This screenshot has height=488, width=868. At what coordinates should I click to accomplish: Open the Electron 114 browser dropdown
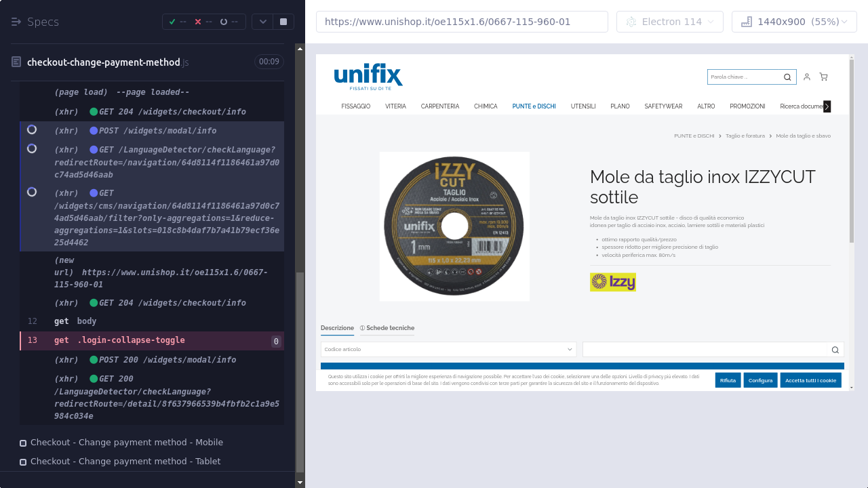coord(669,22)
